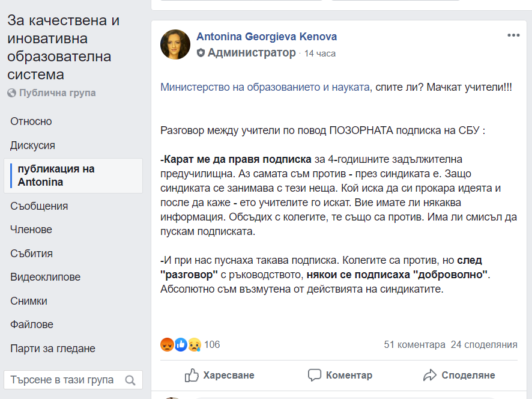Screen dimensions: 532x399
Task: Open Antonina Georgieva Kenova profile link
Action: click(x=267, y=37)
